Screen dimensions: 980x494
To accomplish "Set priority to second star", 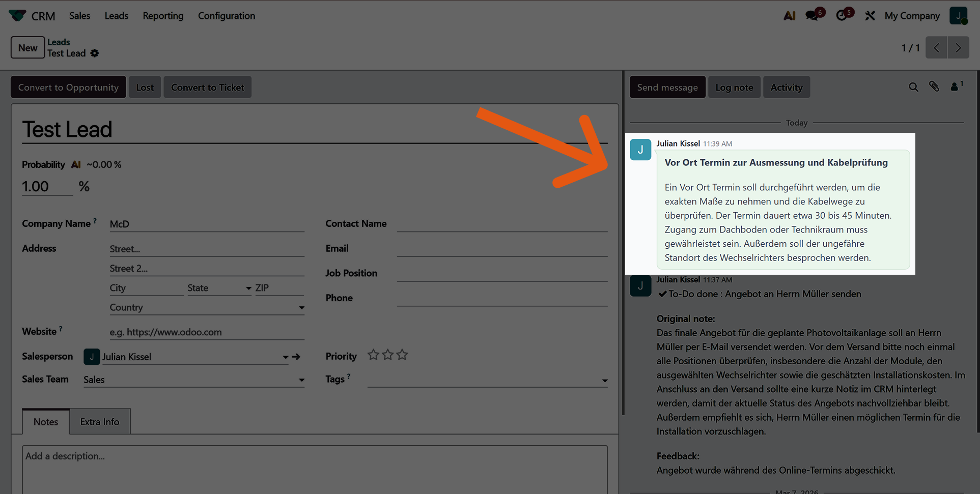I will [388, 355].
